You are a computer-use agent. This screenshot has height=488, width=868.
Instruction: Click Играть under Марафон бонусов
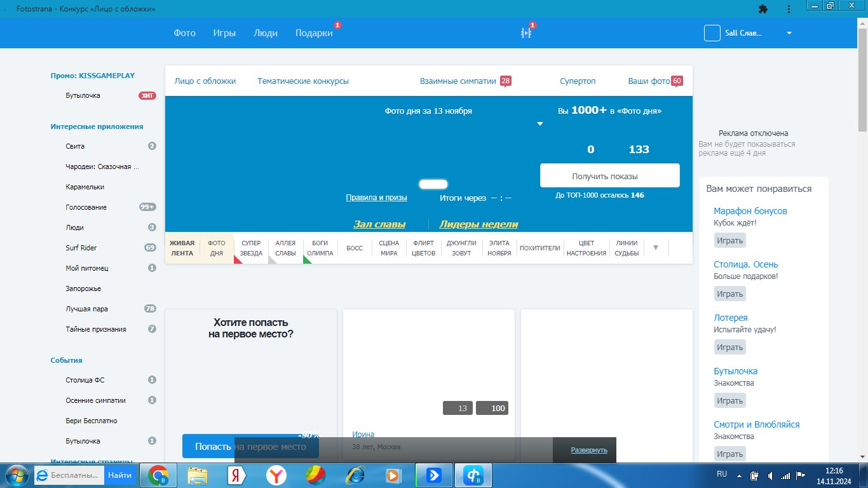point(729,241)
